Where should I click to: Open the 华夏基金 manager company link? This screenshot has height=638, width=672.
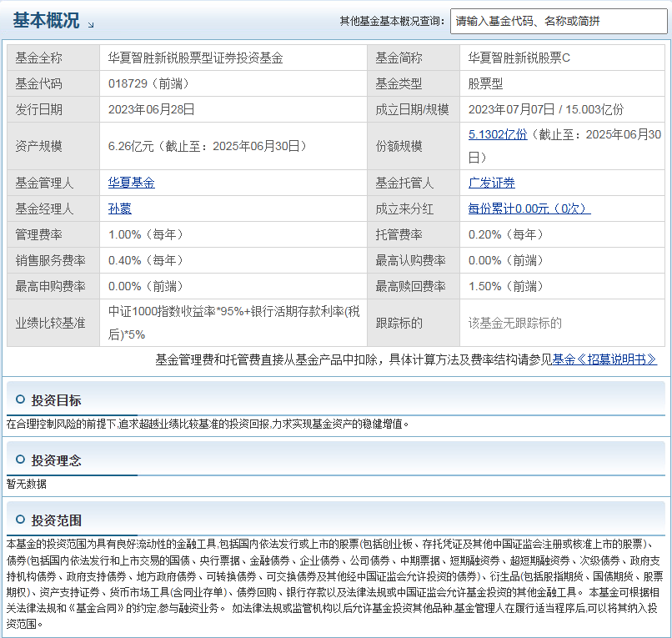click(131, 183)
